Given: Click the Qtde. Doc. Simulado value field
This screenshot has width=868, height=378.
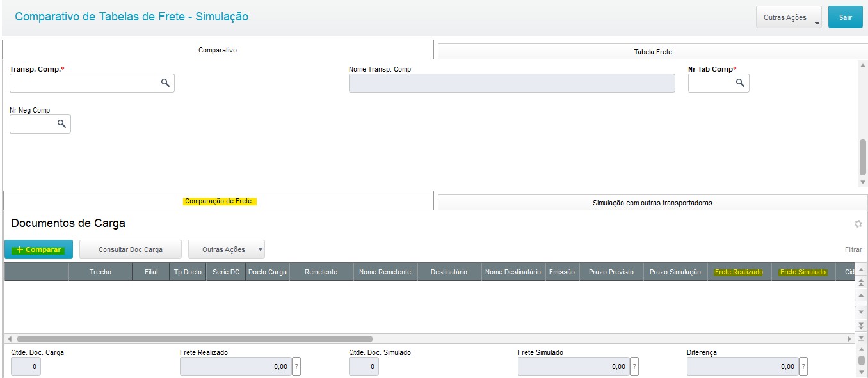Looking at the screenshot, I should (364, 366).
